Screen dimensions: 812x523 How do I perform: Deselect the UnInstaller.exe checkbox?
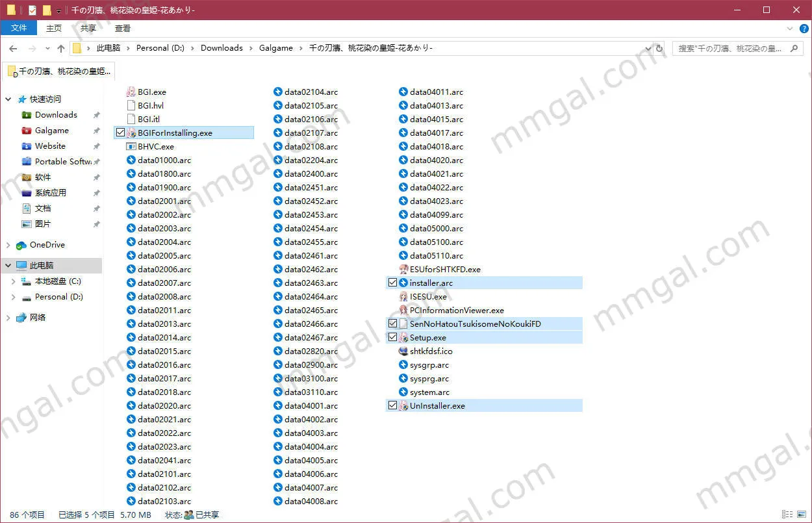(x=392, y=405)
